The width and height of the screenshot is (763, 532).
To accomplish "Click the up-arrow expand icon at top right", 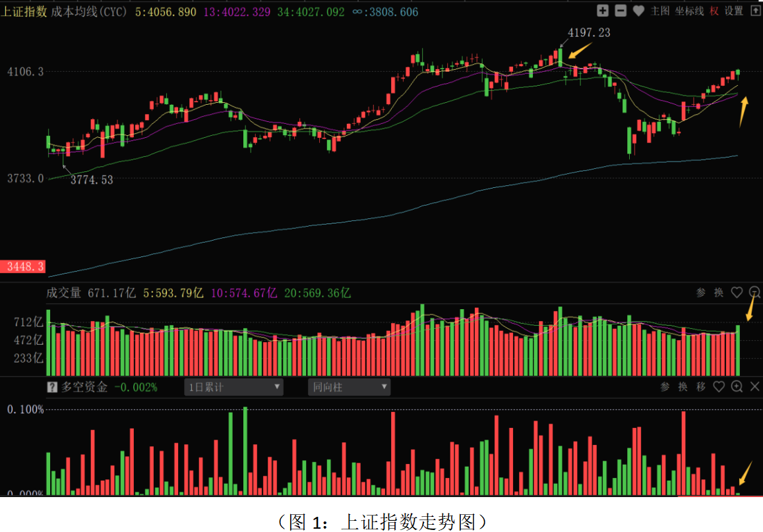I will click(x=755, y=11).
